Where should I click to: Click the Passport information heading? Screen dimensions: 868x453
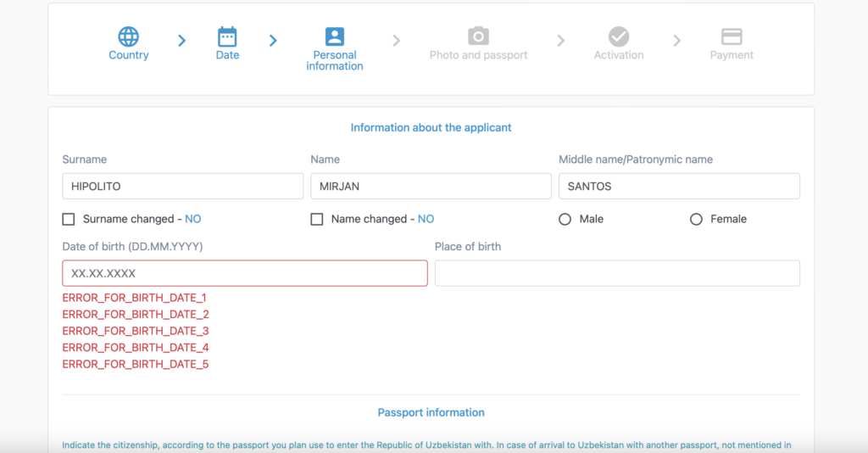431,412
